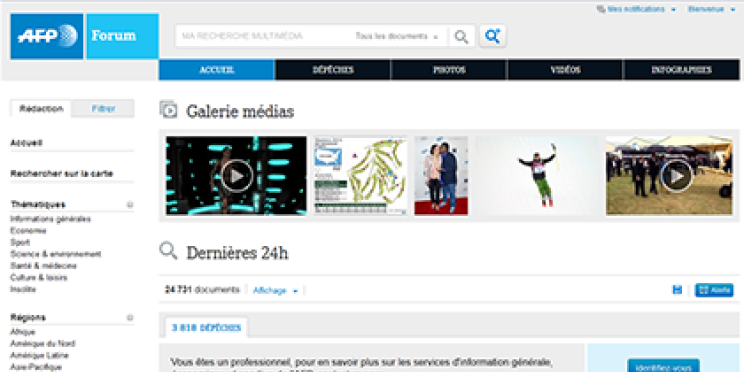Select Santé & médecine theme
This screenshot has height=372, width=744.
point(43,266)
